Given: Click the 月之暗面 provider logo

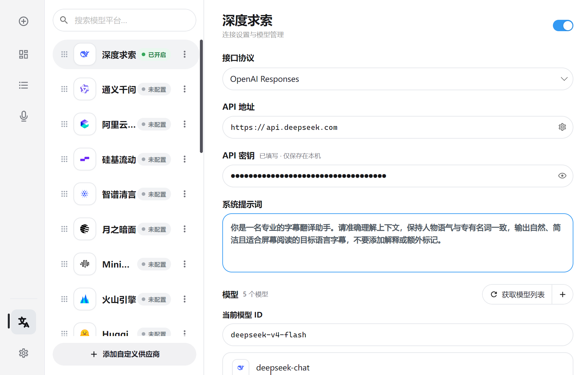Looking at the screenshot, I should pyautogui.click(x=85, y=229).
